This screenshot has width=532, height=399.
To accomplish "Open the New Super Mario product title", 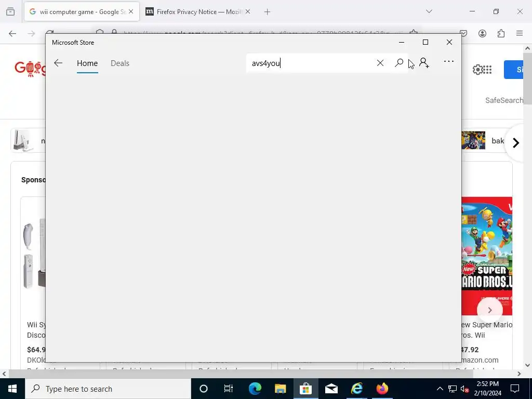I will pyautogui.click(x=487, y=330).
